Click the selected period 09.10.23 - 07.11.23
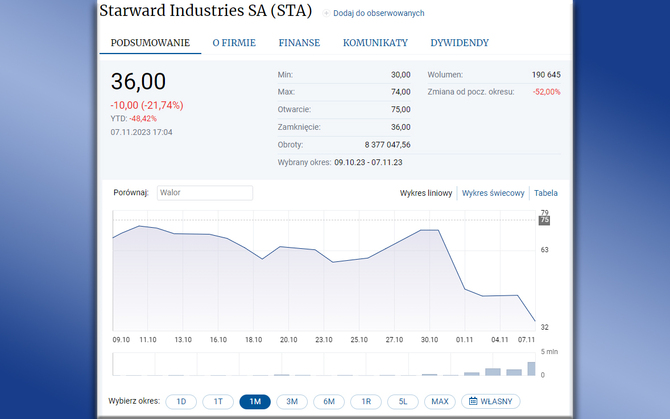 click(368, 162)
